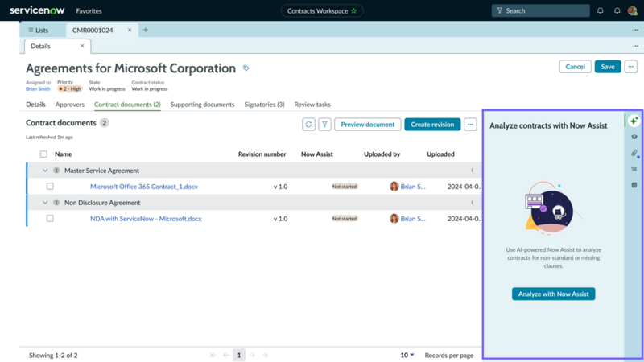Click the Contracts Workspace pill

point(322,11)
